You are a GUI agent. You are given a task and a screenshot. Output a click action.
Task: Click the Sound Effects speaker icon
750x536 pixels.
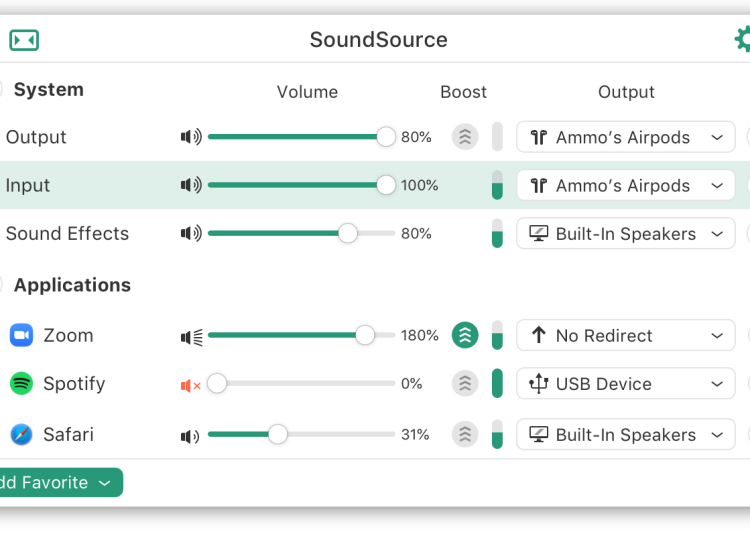point(191,233)
